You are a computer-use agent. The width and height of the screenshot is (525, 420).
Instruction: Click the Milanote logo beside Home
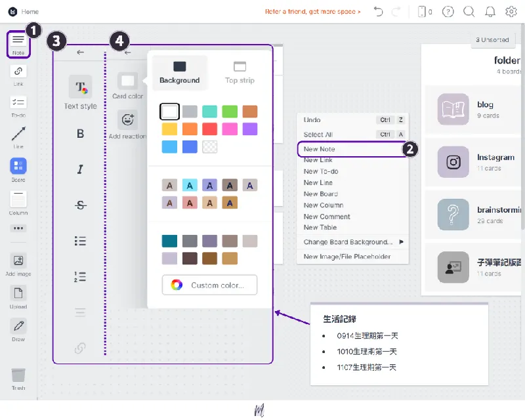tap(12, 12)
